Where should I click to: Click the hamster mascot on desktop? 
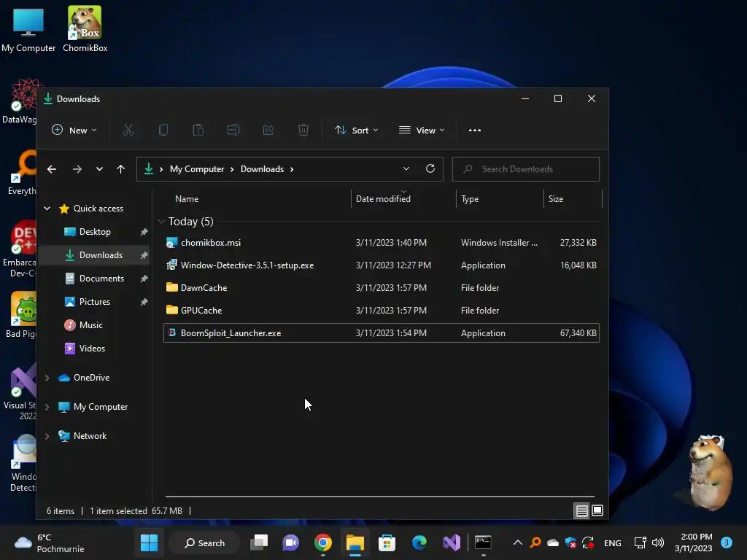tap(709, 472)
